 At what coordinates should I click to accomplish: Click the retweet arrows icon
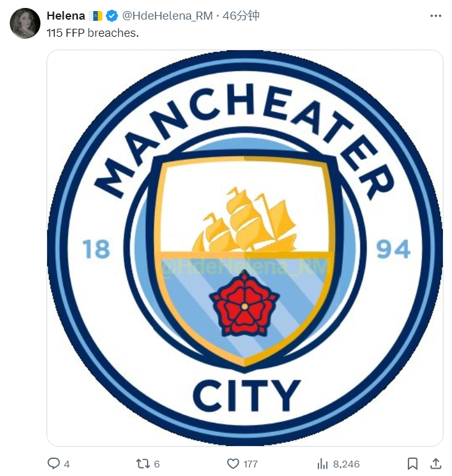click(143, 464)
